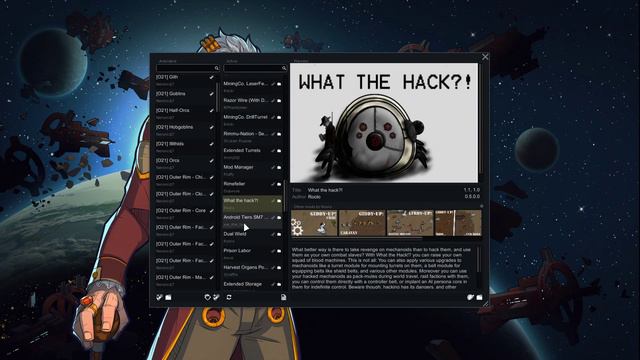Click the checkmark icon on the [O21] Goblins row
The height and width of the screenshot is (360, 640).
tap(211, 94)
